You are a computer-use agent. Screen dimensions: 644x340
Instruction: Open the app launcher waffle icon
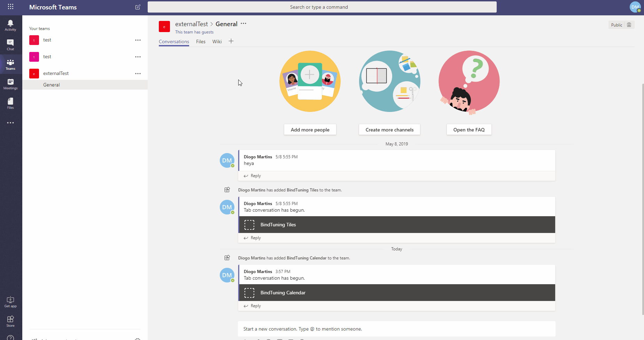point(10,7)
